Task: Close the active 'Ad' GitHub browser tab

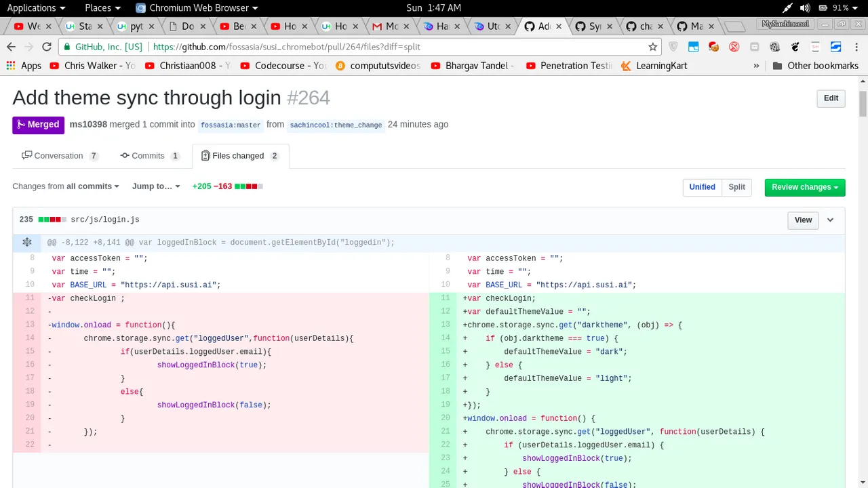Action: [x=559, y=26]
